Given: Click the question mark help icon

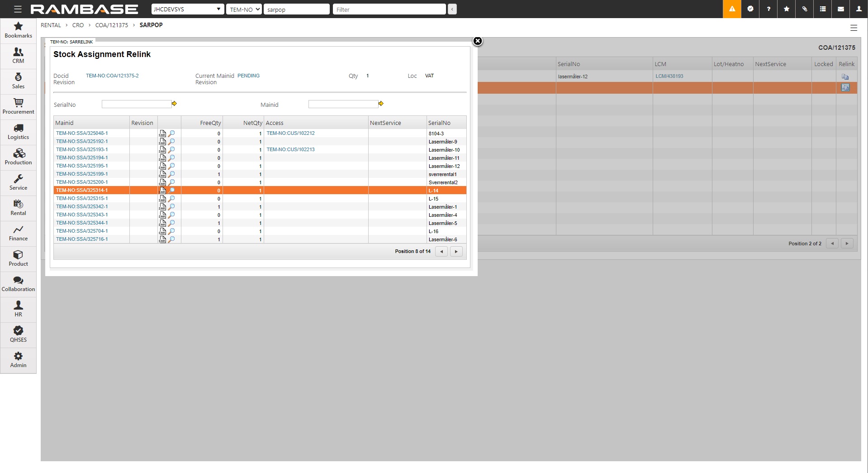Looking at the screenshot, I should (x=768, y=9).
